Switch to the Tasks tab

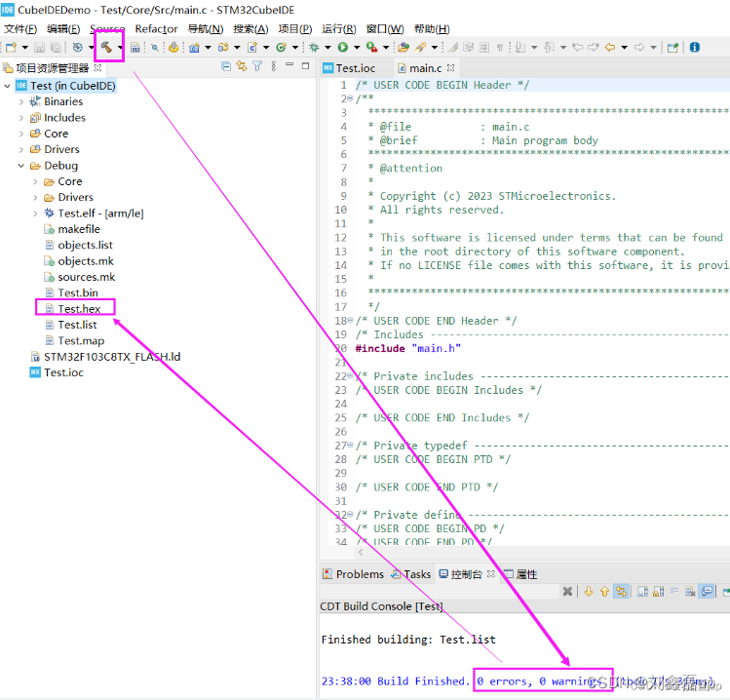click(411, 574)
